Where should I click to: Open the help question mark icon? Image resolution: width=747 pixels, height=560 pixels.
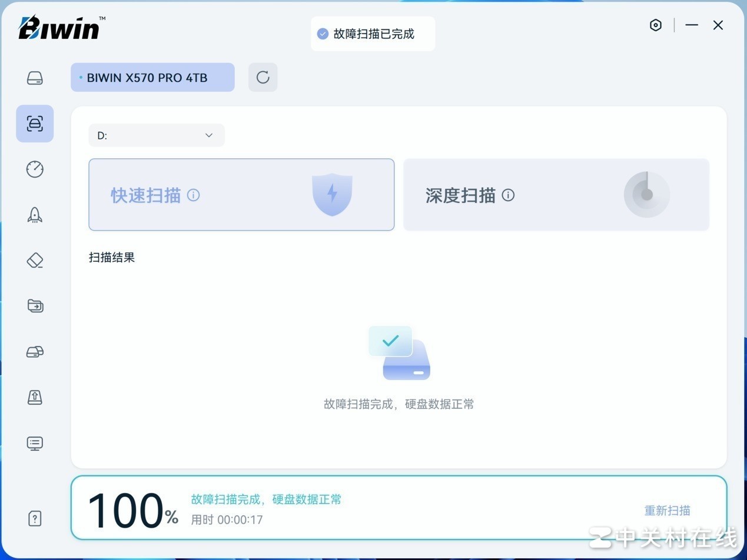click(35, 518)
